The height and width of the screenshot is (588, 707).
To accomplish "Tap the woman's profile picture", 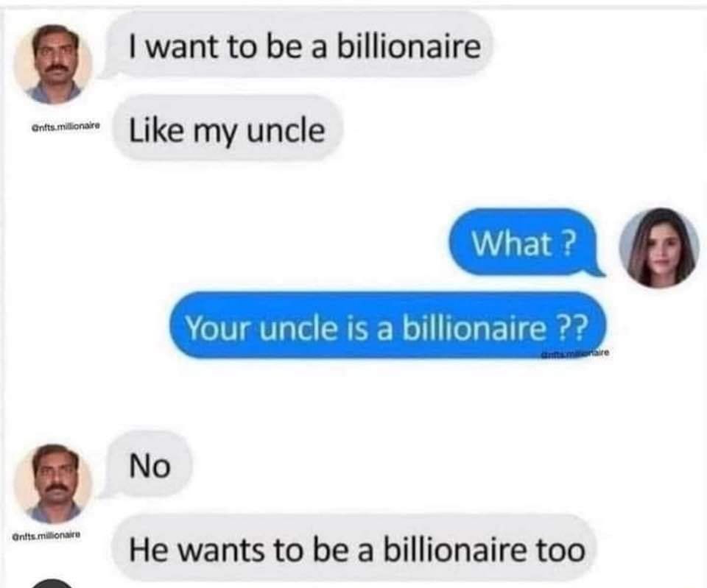I will pos(658,247).
